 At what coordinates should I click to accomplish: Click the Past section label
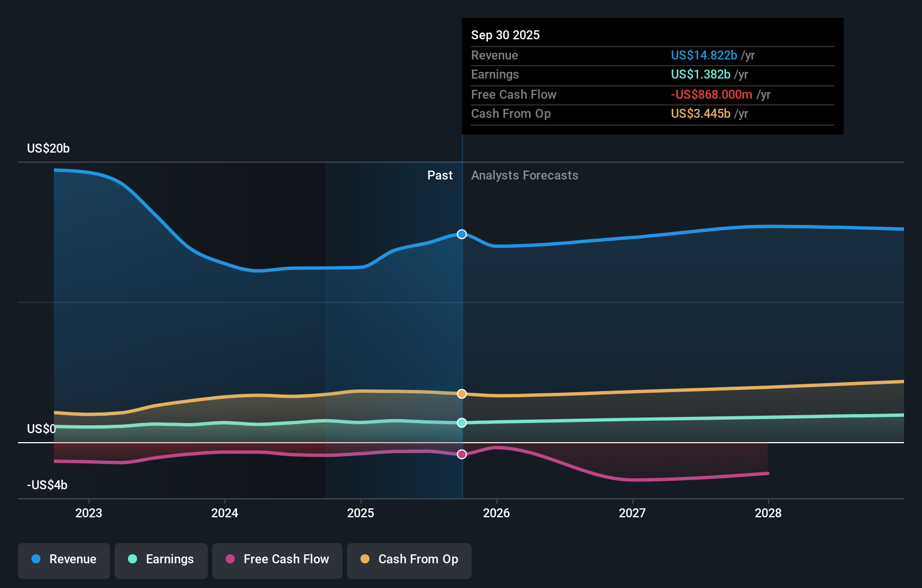(x=440, y=175)
